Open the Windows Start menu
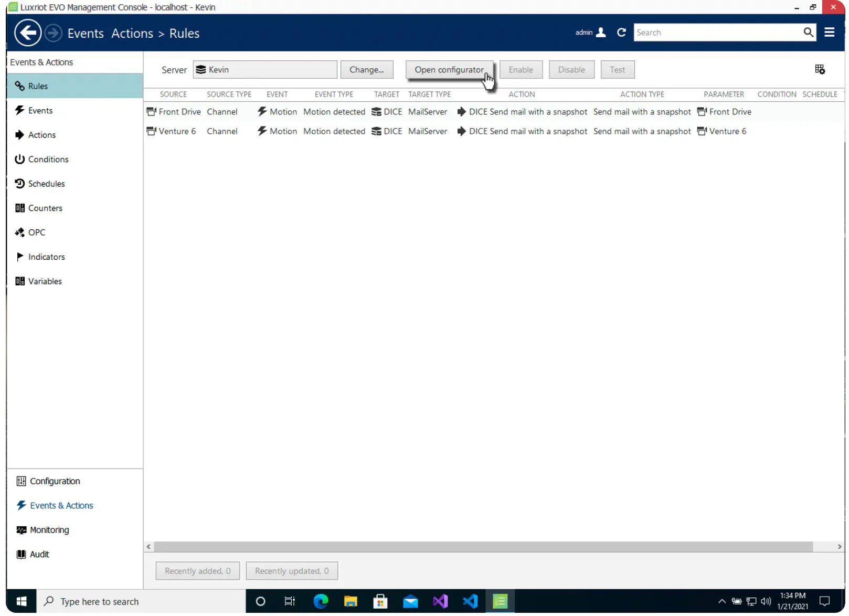Image resolution: width=849 pixels, height=616 pixels. (22, 601)
